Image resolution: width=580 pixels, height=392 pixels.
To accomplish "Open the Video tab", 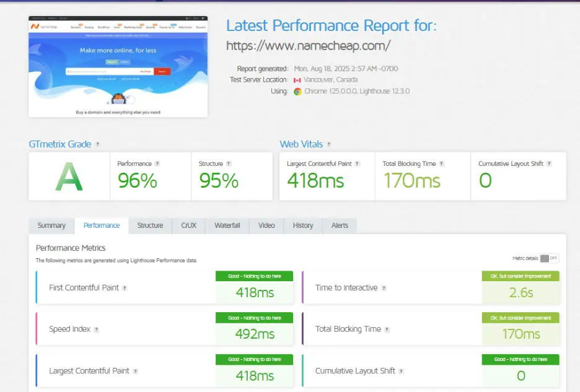I will click(x=266, y=225).
